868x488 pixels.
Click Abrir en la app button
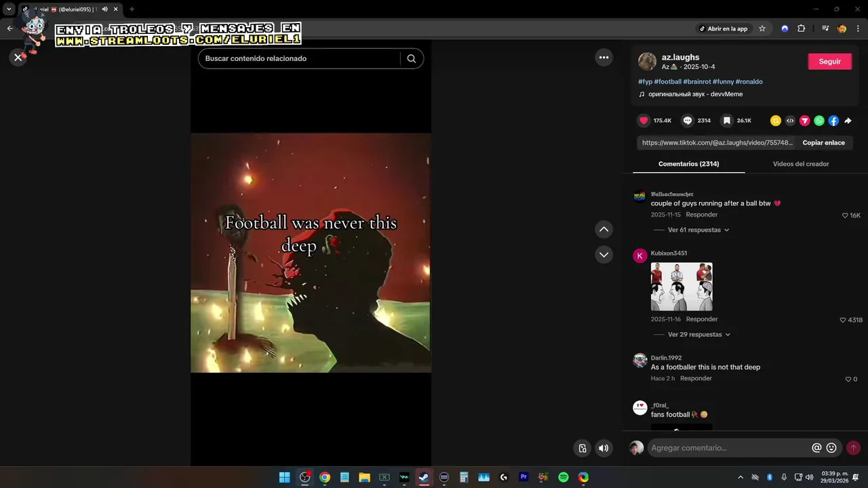coord(723,28)
